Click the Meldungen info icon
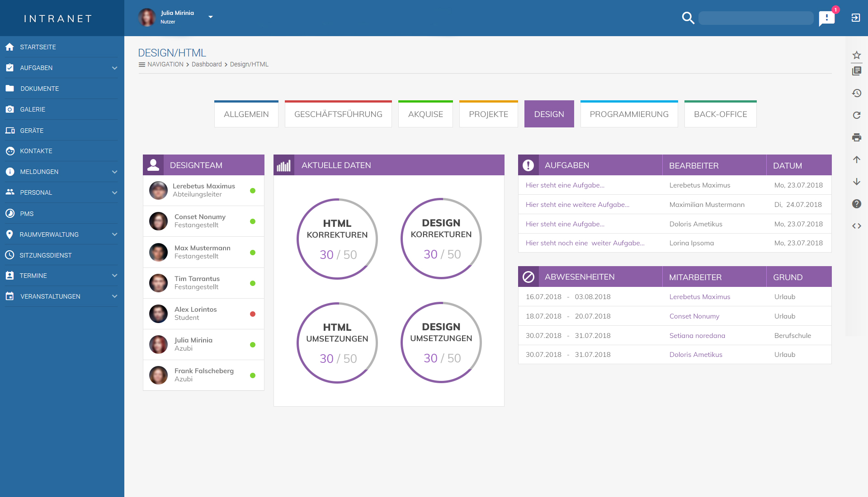The image size is (868, 497). pyautogui.click(x=9, y=172)
